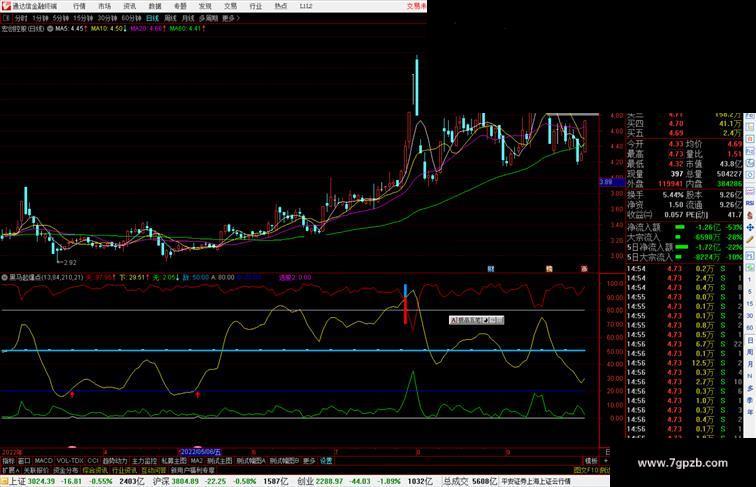Click the circle icon beside 黑马起爆点 indicator

tap(4, 277)
